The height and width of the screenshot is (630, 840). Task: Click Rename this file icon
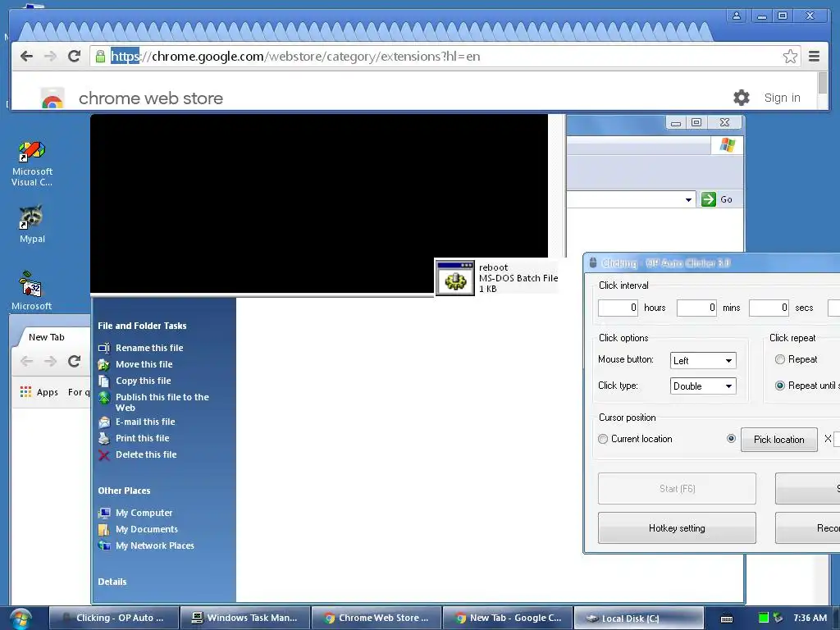click(104, 348)
